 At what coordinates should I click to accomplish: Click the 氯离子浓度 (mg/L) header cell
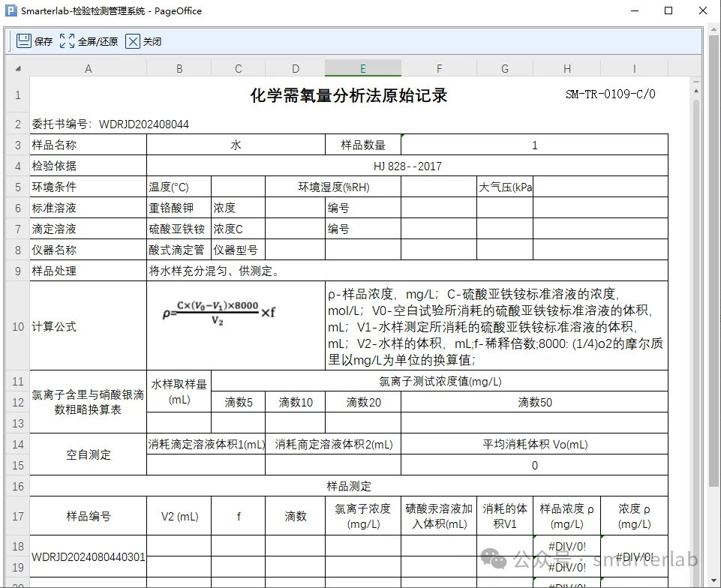363,516
